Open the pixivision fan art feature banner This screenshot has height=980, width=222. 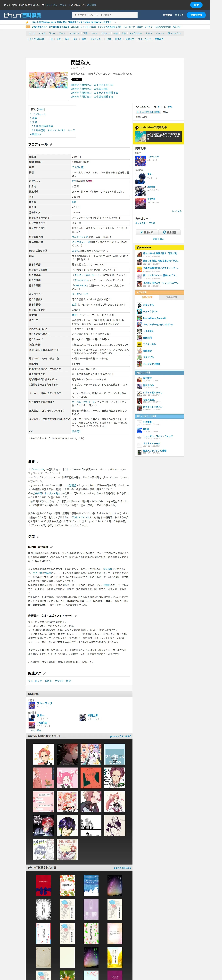coord(158,137)
